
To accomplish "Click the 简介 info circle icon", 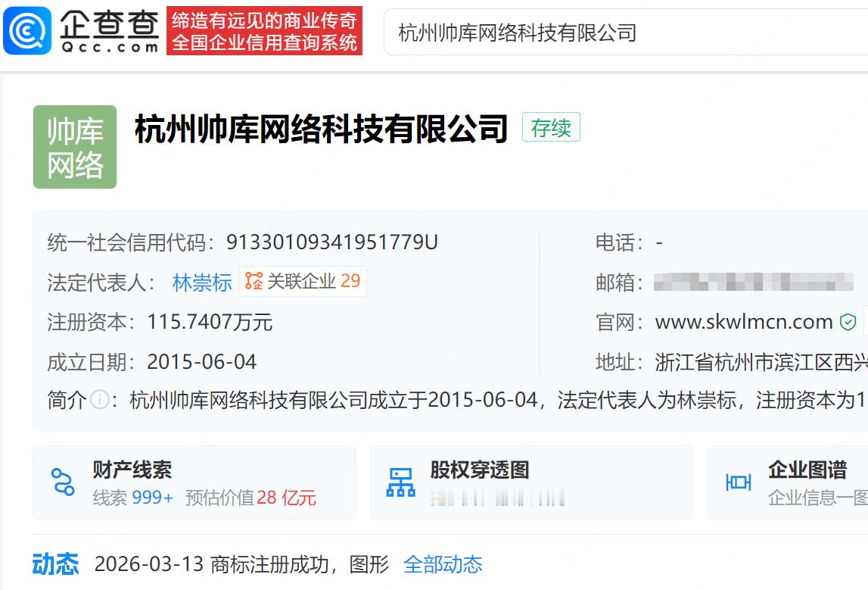I will pyautogui.click(x=99, y=399).
